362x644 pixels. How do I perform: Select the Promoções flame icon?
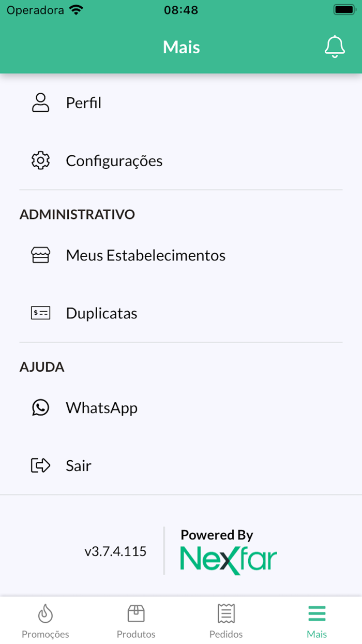(x=45, y=613)
